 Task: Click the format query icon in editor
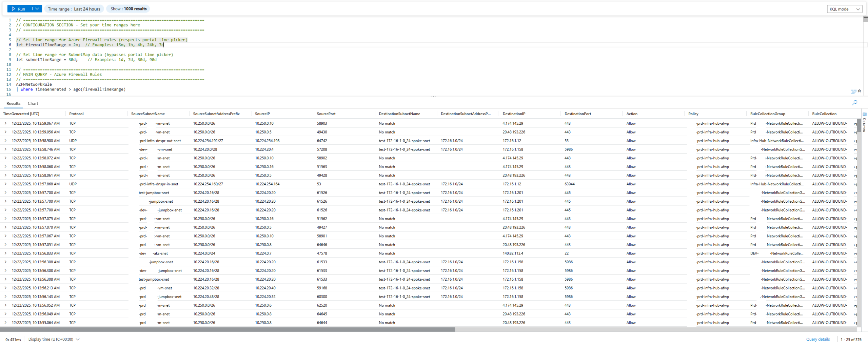point(853,91)
